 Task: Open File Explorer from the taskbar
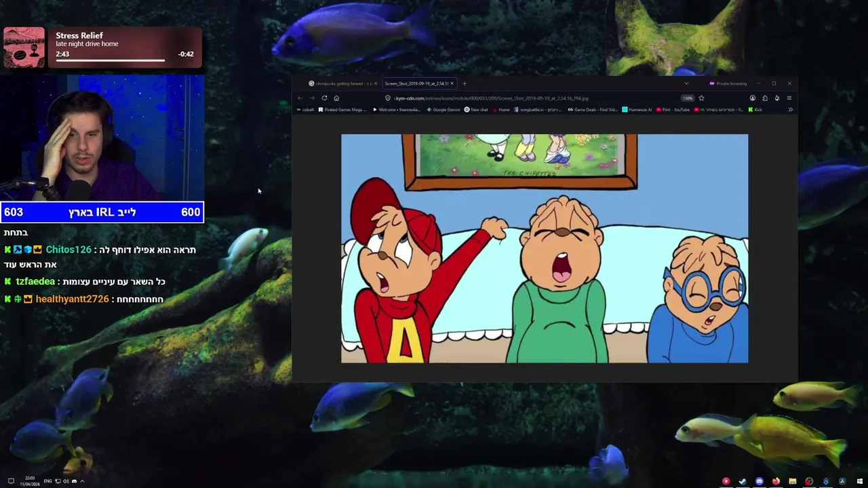(x=792, y=481)
